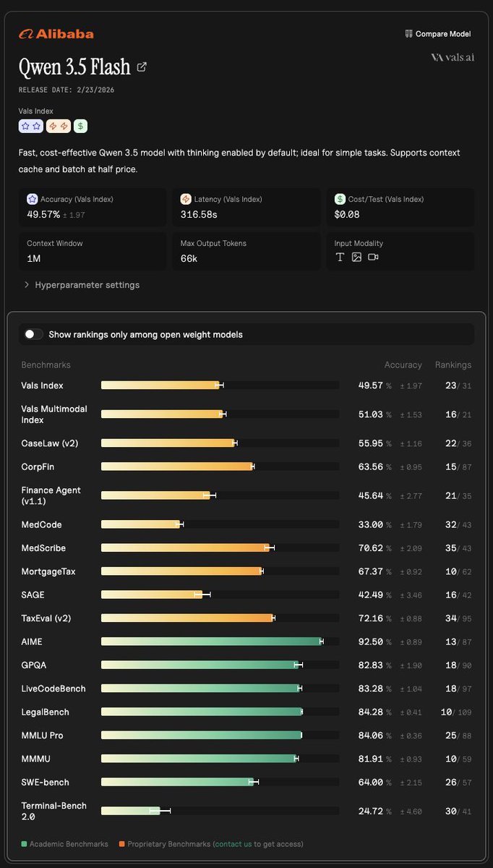Click the orange lightning Vals Index badge
This screenshot has width=493, height=868.
coord(59,126)
